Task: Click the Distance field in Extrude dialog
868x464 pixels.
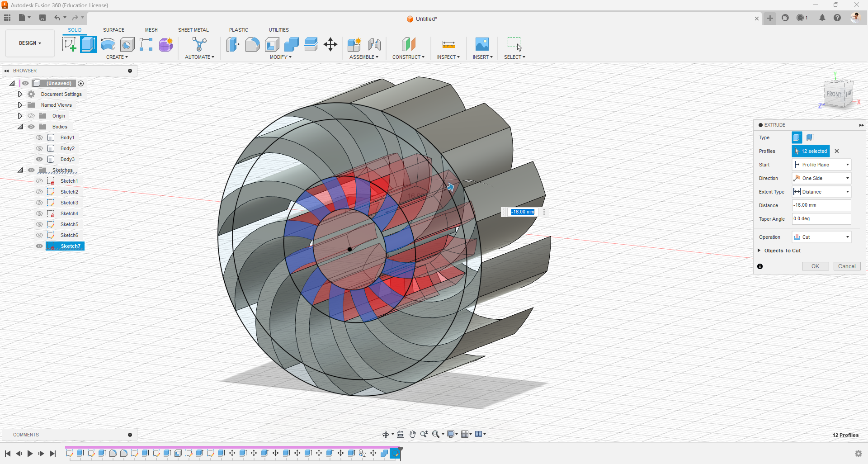Action: click(x=821, y=205)
